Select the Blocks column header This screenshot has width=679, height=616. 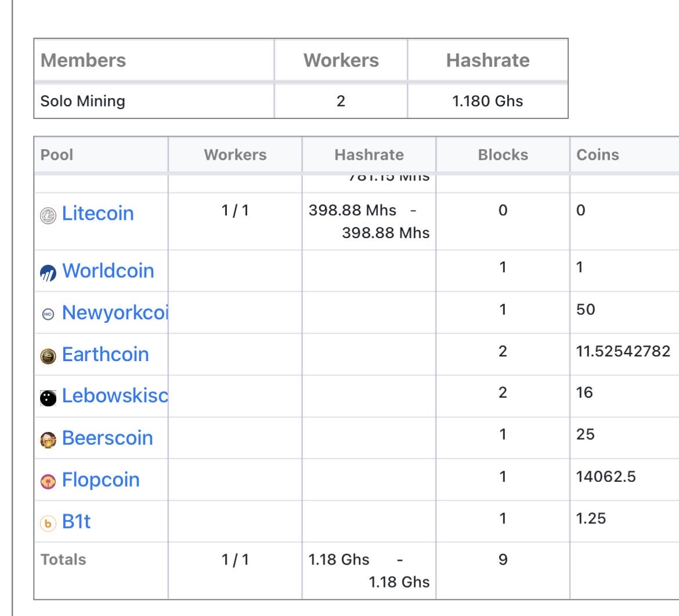coord(503,155)
